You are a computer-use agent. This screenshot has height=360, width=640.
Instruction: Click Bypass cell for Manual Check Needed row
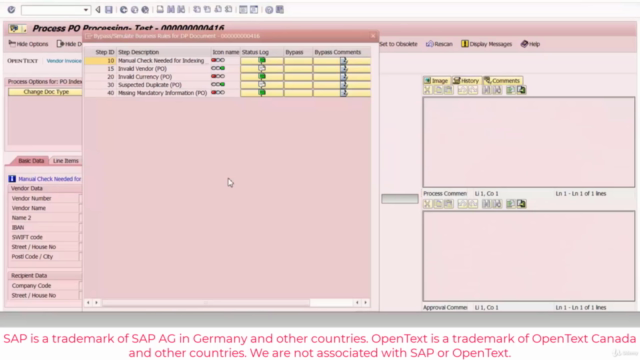tap(298, 60)
